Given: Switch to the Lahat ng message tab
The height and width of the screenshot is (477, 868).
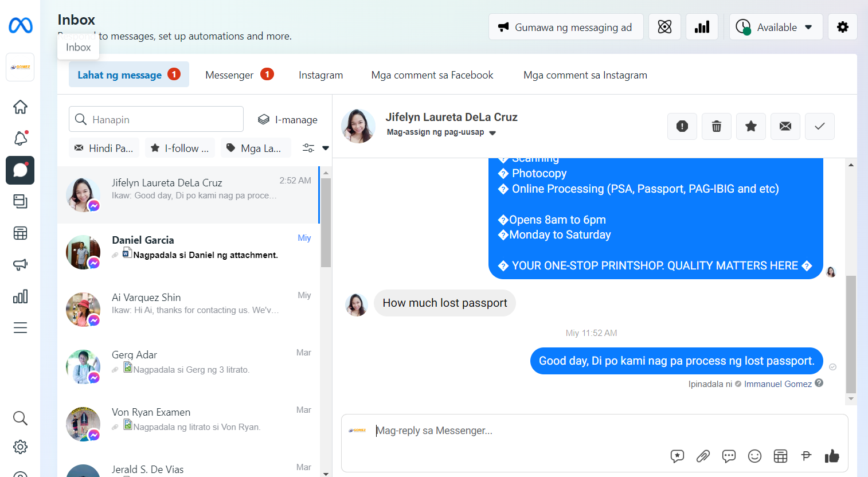Looking at the screenshot, I should tap(129, 75).
